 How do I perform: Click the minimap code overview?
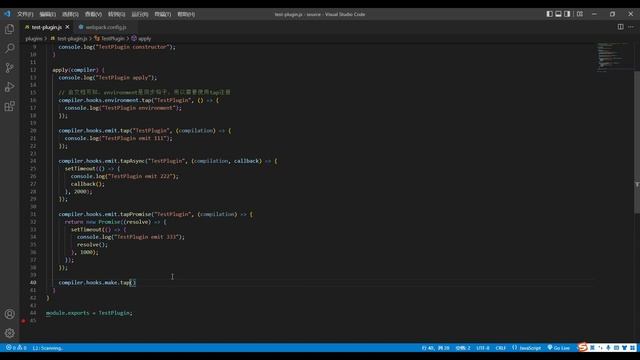pos(612,57)
